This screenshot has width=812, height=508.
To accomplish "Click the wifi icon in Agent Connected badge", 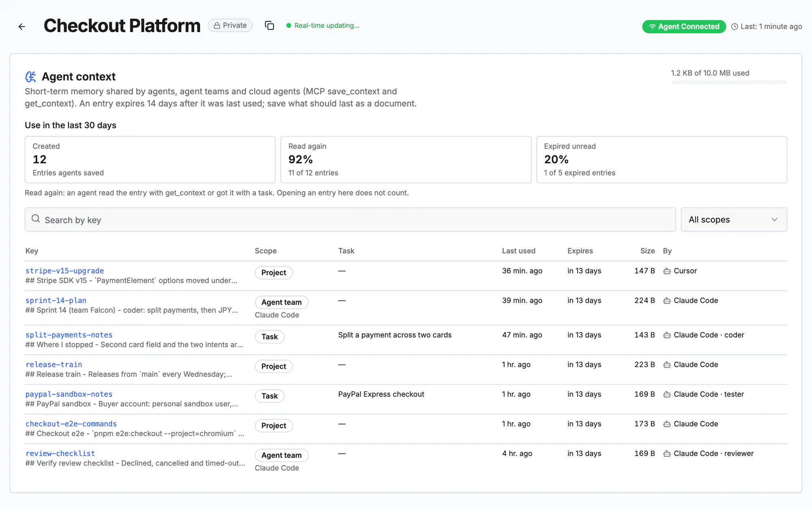I will click(652, 27).
